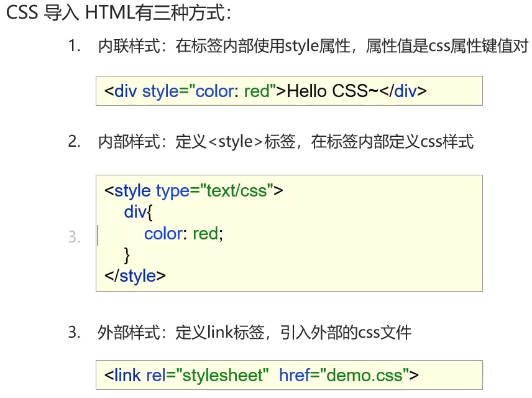Click the closing brace '}' in the style block
The height and width of the screenshot is (398, 532).
[127, 255]
